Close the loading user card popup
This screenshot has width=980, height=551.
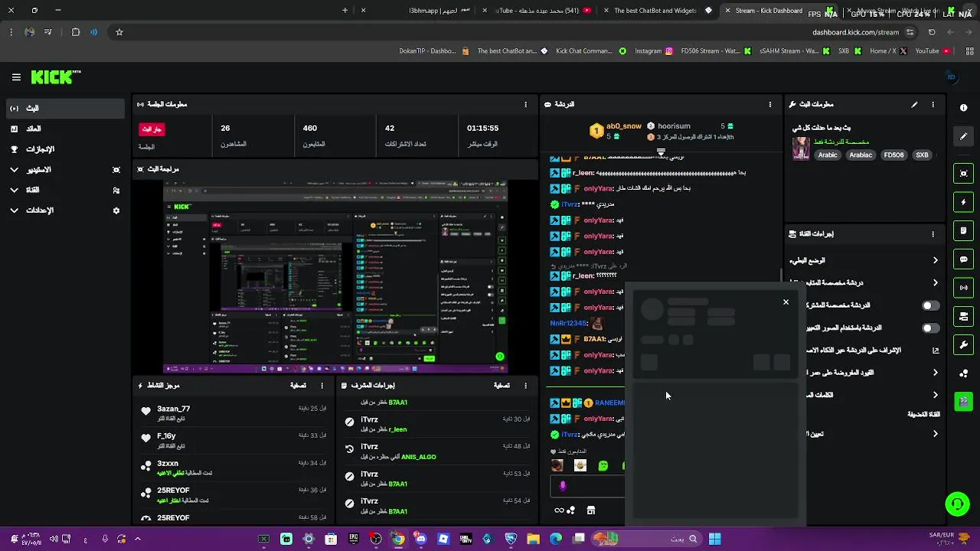[x=786, y=302]
